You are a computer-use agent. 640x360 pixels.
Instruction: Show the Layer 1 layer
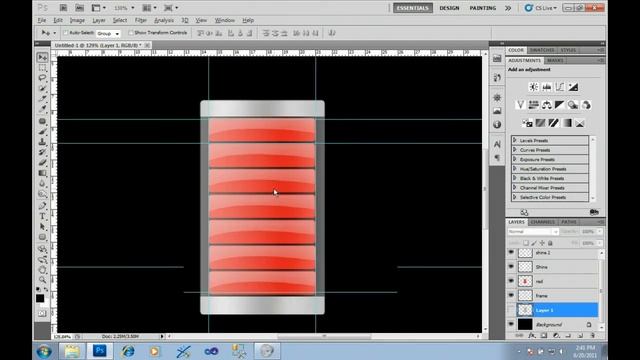[511, 310]
